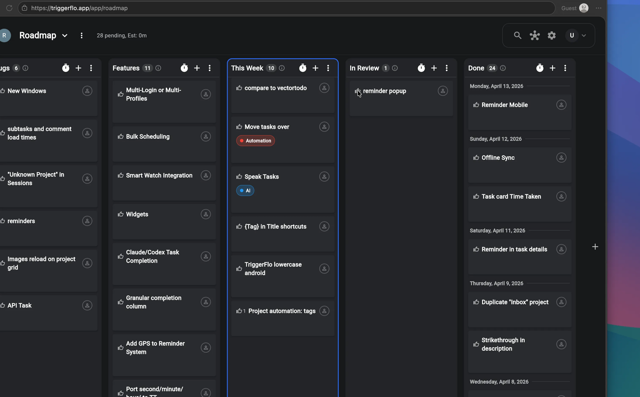This screenshot has width=640, height=397.
Task: Assign user on Multi-Login or Multi-Profiles card
Action: [206, 94]
